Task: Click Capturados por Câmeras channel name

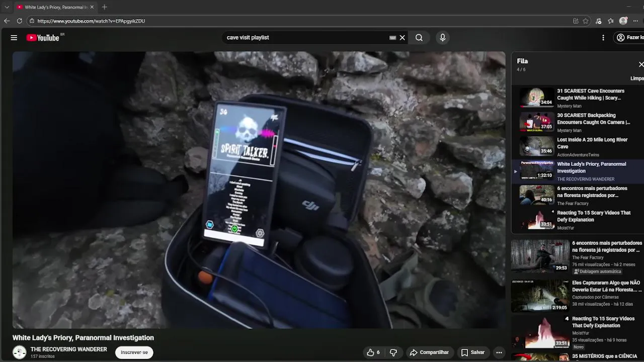Action: click(x=595, y=297)
